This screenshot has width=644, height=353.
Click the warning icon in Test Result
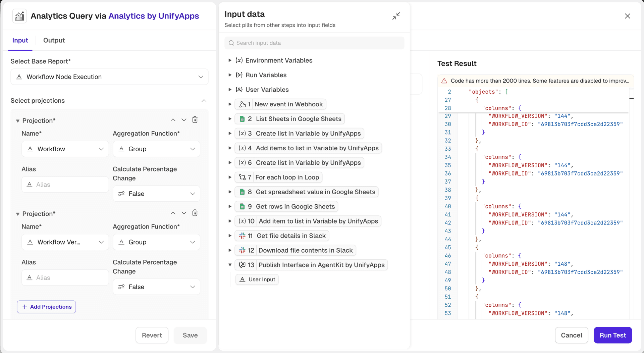[444, 81]
